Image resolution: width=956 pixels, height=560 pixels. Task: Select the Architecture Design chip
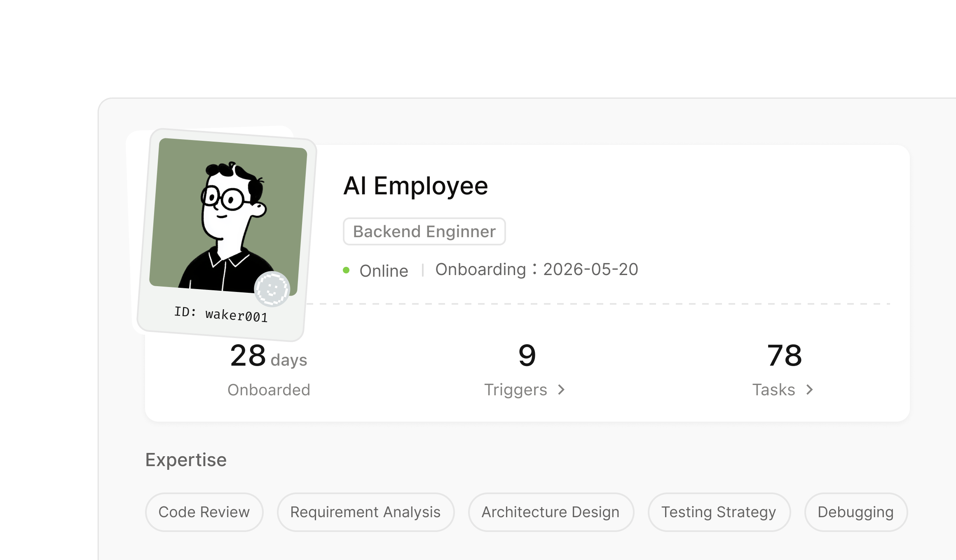(551, 512)
